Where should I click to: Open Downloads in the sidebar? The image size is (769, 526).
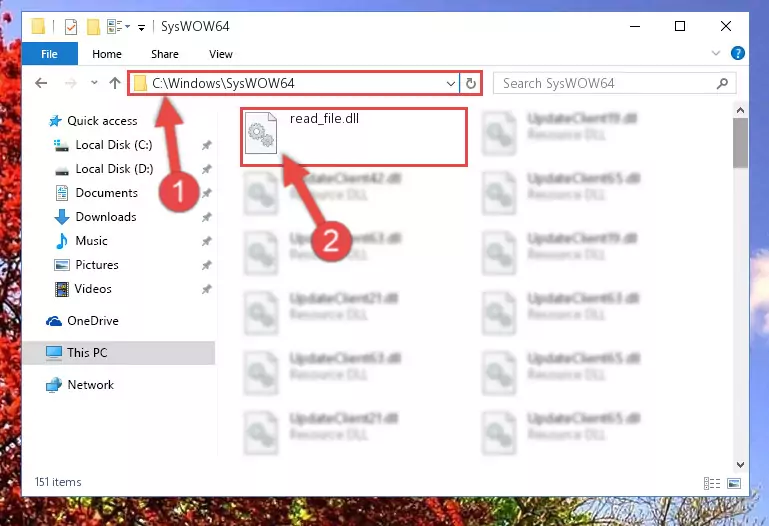[106, 217]
